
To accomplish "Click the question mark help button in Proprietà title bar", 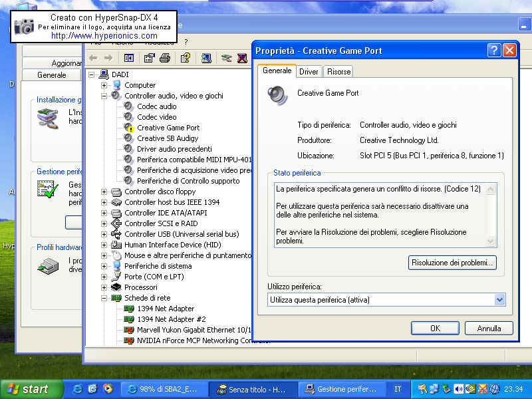I will [x=494, y=51].
